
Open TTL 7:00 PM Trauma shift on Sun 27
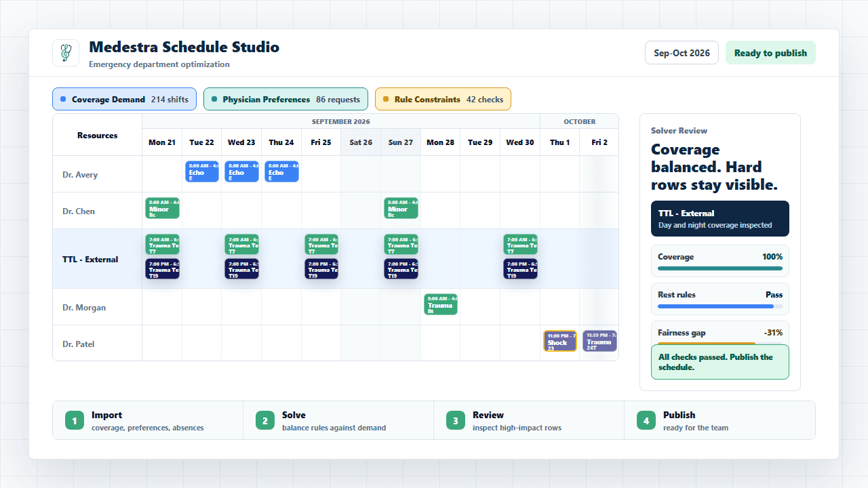click(x=401, y=269)
